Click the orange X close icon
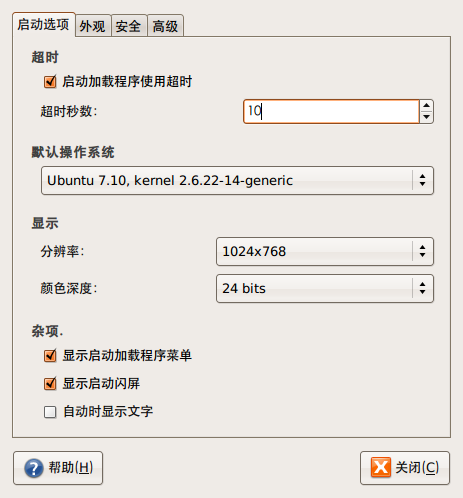Viewport: 463px width, 498px height. 381,467
